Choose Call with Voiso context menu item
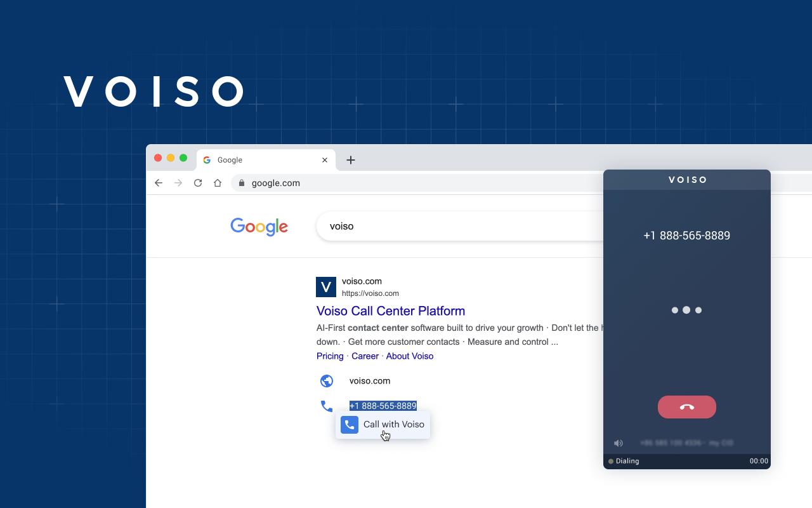Viewport: 812px width, 508px height. point(383,424)
